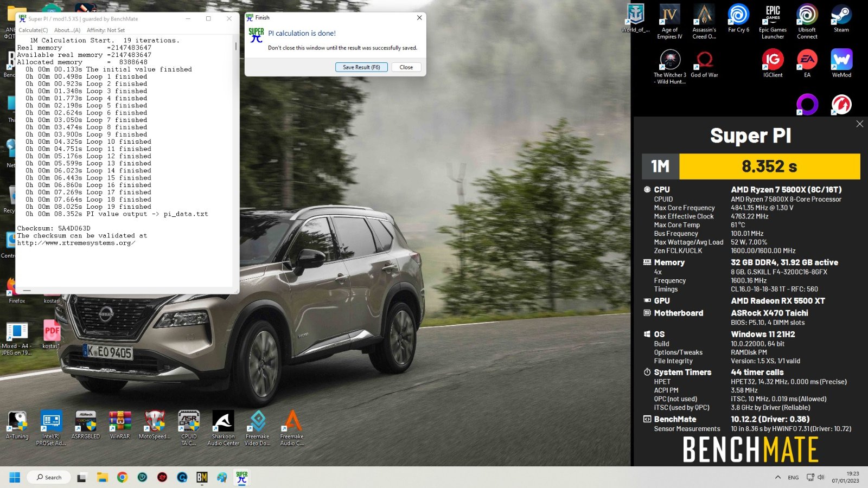Open The Witcher 3 Wild Hunt shortcut
Viewport: 868px width, 488px height.
pyautogui.click(x=669, y=67)
